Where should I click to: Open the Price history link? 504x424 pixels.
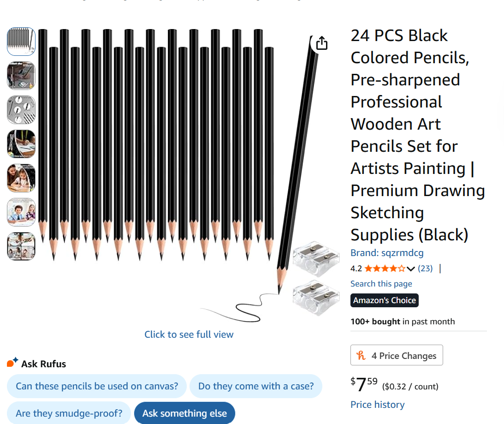coord(377,405)
